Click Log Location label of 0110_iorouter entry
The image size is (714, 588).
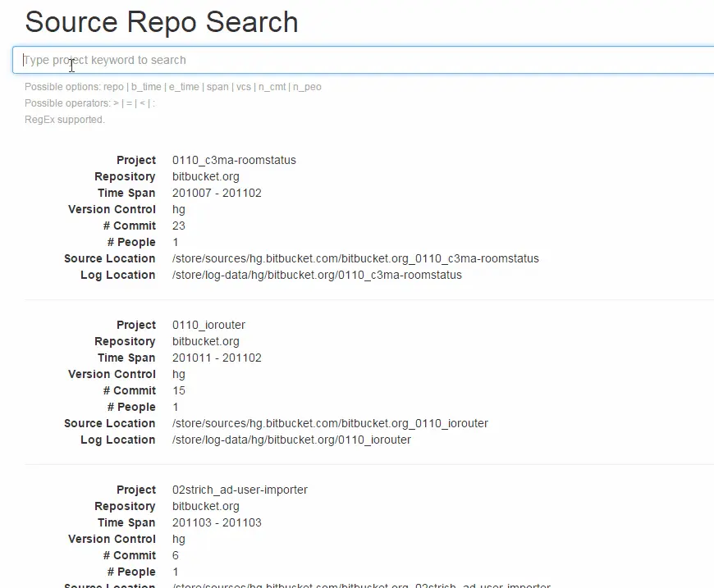pos(118,440)
